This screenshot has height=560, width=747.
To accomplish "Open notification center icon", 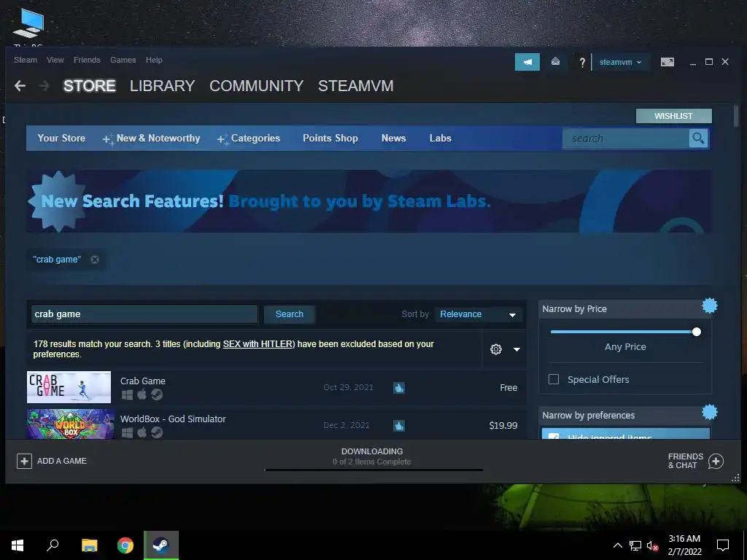I will point(723,545).
